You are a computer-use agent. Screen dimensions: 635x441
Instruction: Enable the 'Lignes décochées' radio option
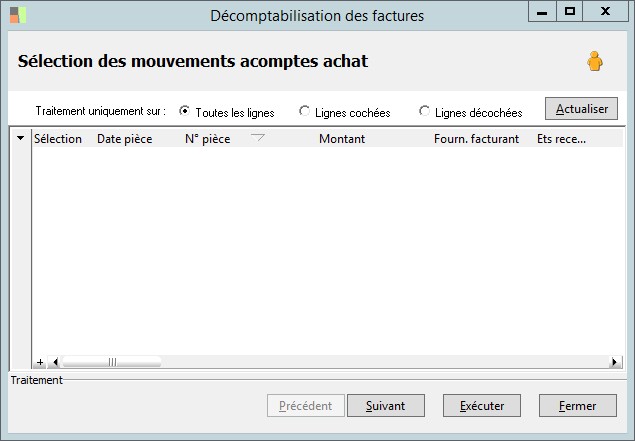coord(425,111)
